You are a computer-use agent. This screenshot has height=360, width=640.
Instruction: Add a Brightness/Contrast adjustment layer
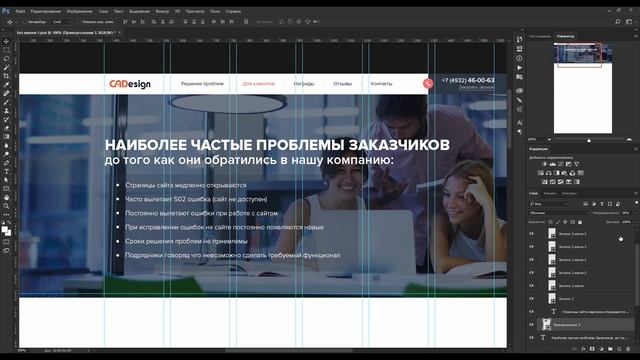pos(545,164)
